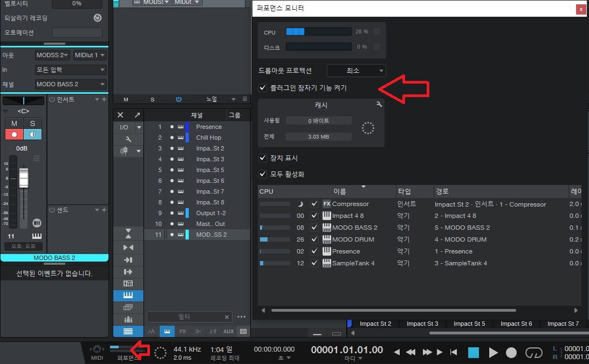Click the channel volume fader

point(24,178)
